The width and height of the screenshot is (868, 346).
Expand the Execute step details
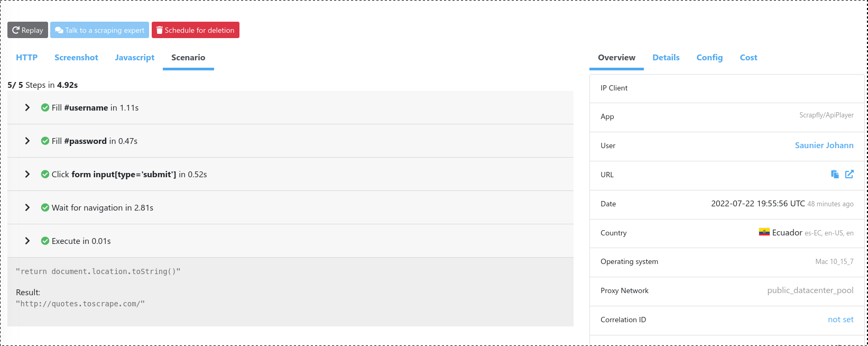(27, 241)
